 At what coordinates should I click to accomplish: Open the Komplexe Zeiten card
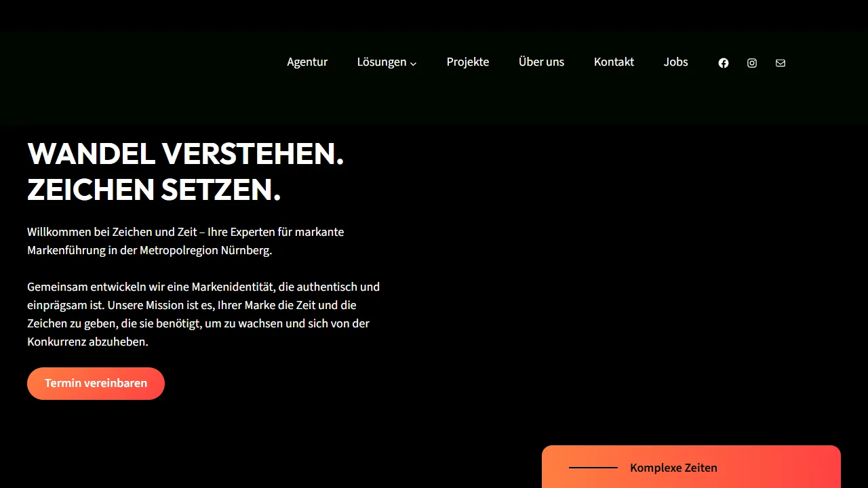point(691,468)
